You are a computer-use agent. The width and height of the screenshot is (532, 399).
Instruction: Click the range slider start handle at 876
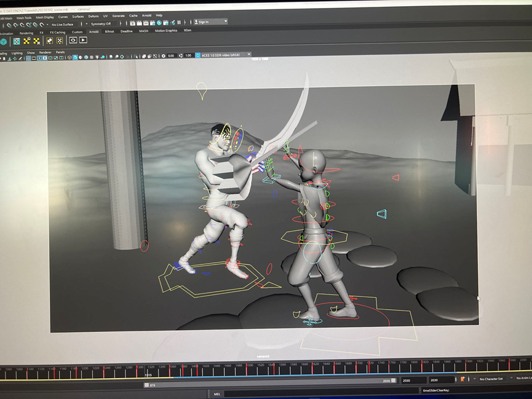pos(146,385)
